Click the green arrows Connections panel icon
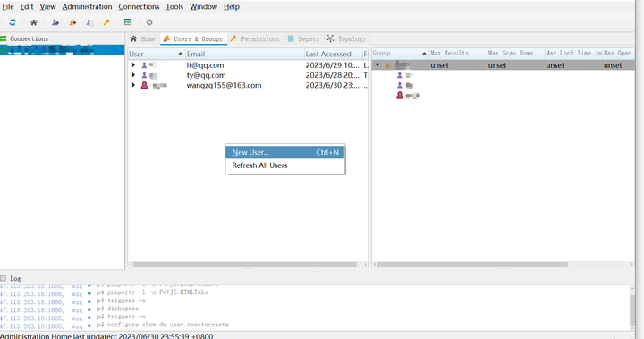The width and height of the screenshot is (644, 339). point(4,38)
